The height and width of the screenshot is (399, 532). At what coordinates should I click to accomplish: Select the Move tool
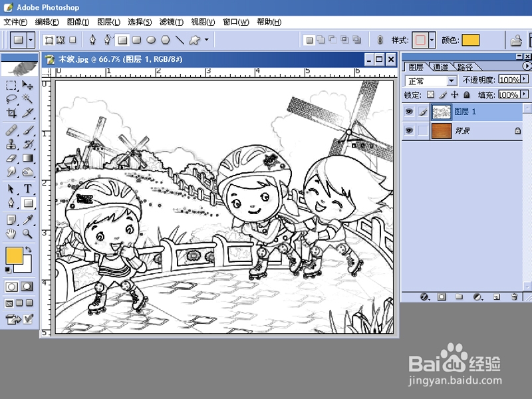click(x=27, y=85)
